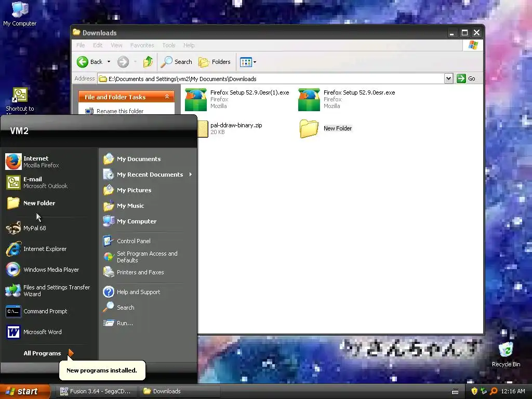This screenshot has width=532, height=399.
Task: Open My Documents in Start menu
Action: click(x=148, y=159)
